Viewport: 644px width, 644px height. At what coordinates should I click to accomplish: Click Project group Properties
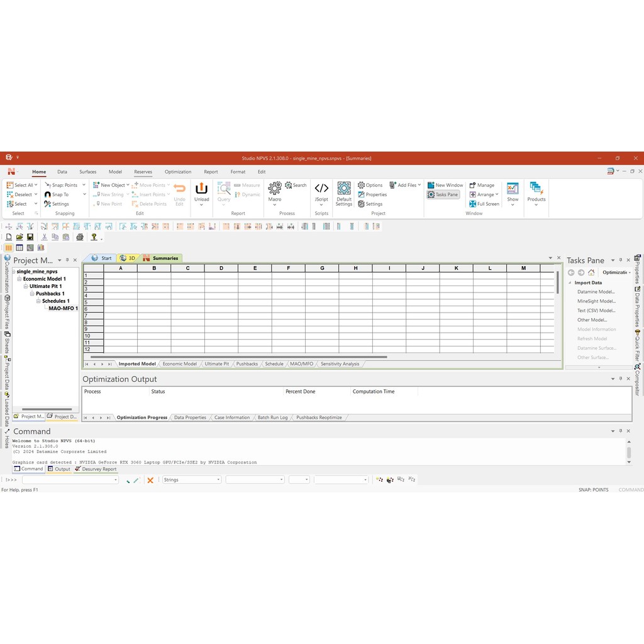coord(372,195)
